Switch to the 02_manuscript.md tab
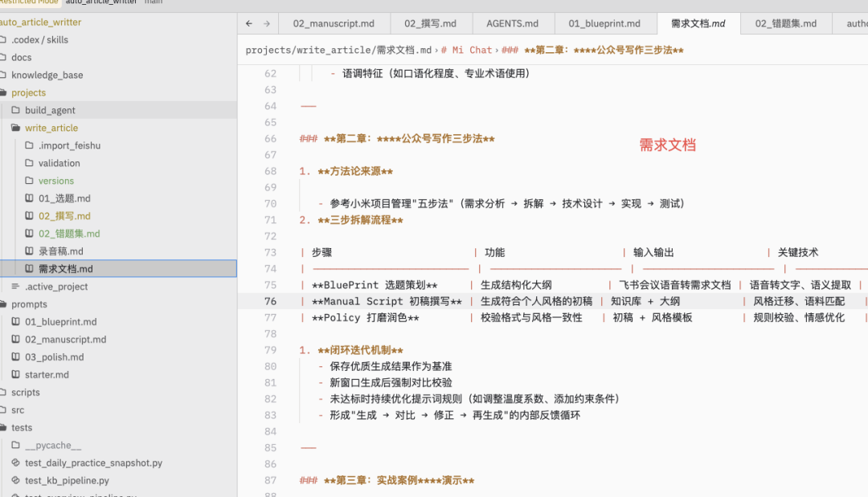The height and width of the screenshot is (497, 868). click(x=334, y=24)
